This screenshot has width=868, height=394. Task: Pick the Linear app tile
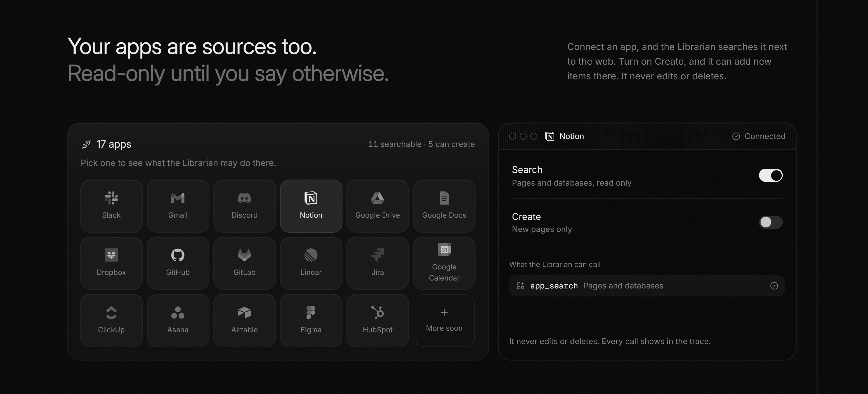point(311,263)
